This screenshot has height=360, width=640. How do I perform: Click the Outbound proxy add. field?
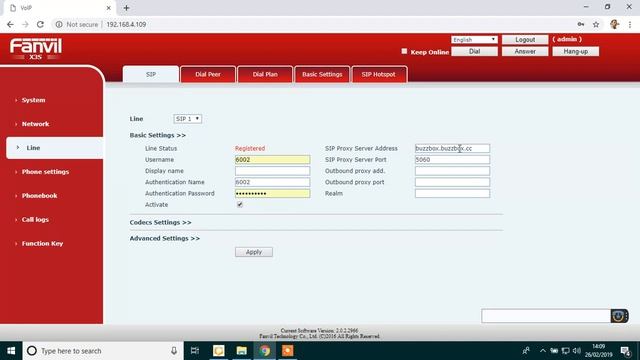click(x=452, y=171)
